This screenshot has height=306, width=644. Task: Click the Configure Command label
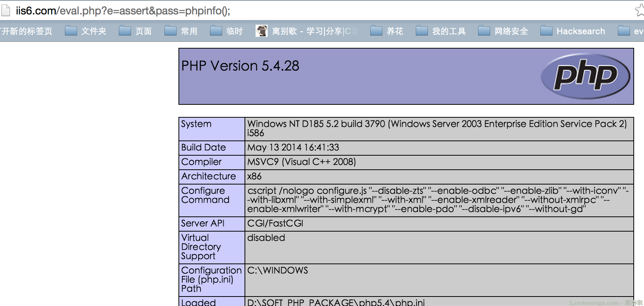[x=205, y=195]
